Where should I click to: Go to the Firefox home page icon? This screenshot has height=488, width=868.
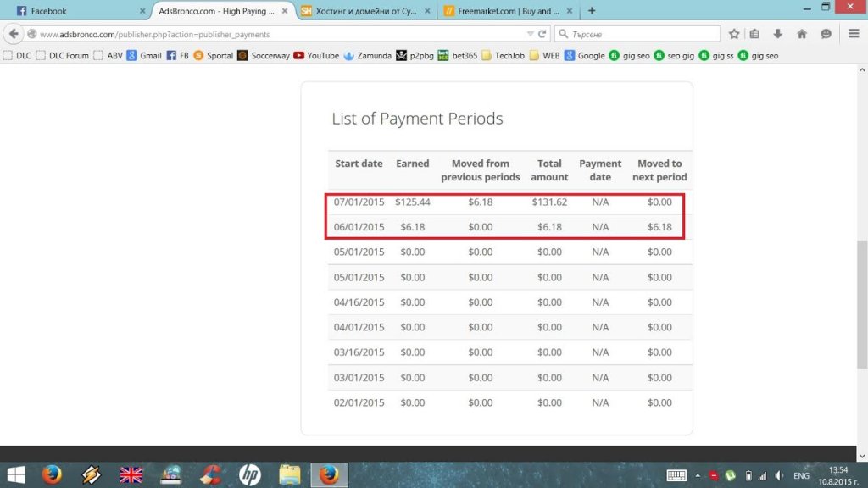(x=802, y=34)
